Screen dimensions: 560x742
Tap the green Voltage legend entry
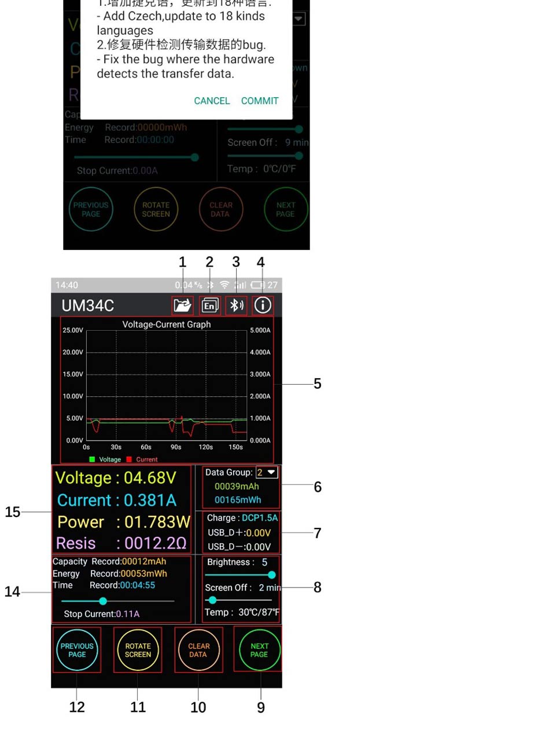click(x=105, y=460)
